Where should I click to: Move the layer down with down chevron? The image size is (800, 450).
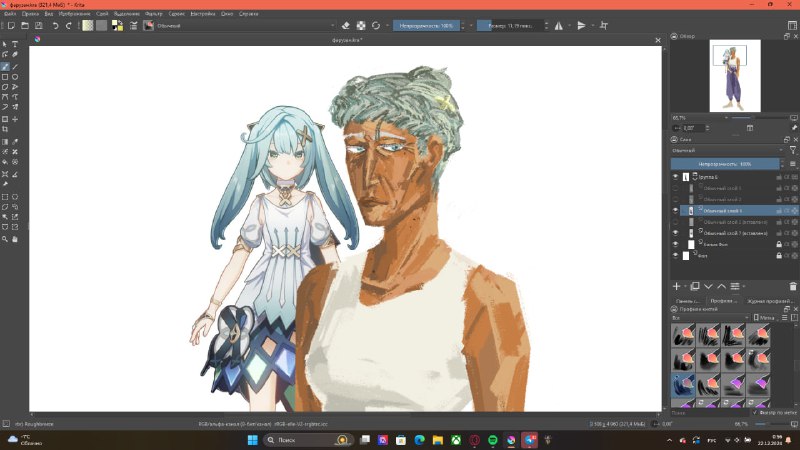point(708,287)
